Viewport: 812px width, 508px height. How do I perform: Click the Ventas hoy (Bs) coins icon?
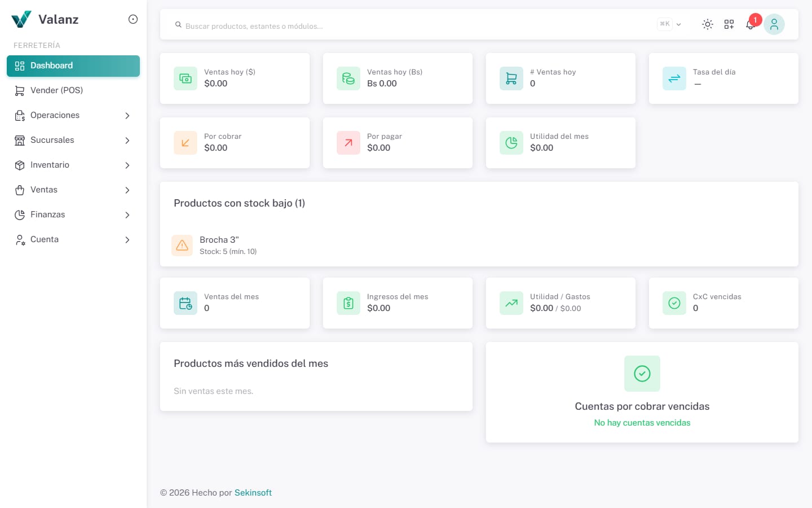point(348,78)
